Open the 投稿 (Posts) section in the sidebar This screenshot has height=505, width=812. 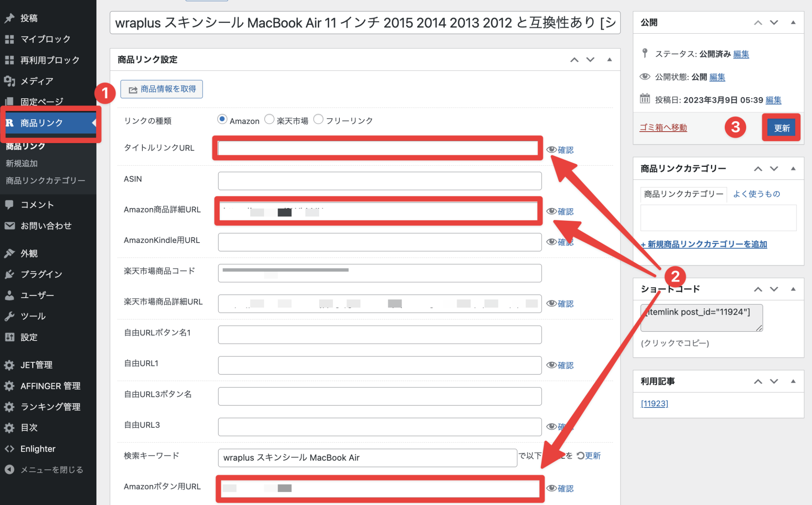[10, 18]
